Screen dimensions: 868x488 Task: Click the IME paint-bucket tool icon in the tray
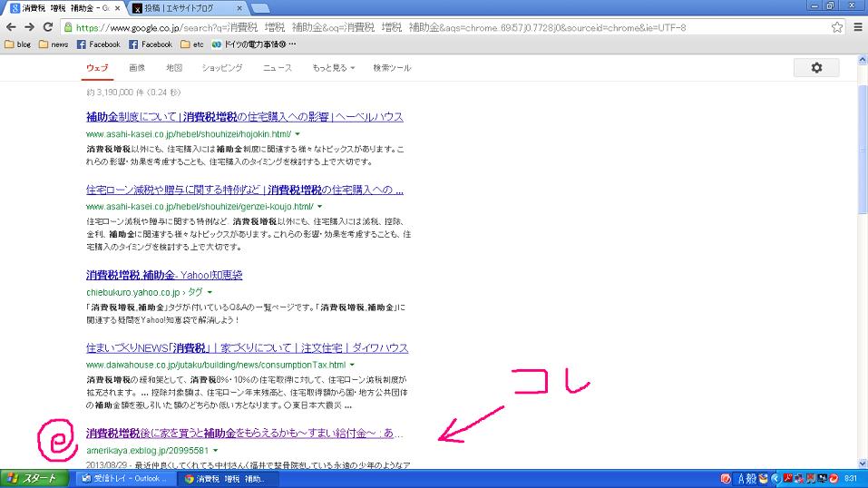coord(764,478)
